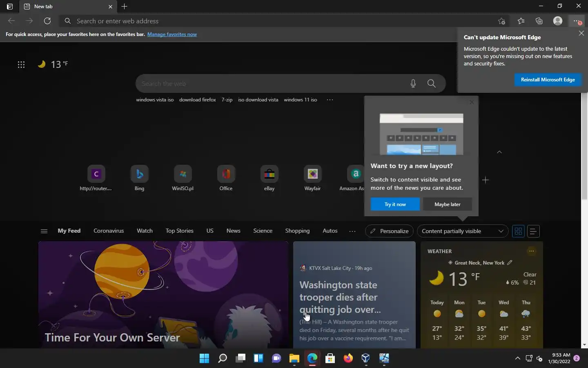Show more search suggestion options

coord(330,100)
